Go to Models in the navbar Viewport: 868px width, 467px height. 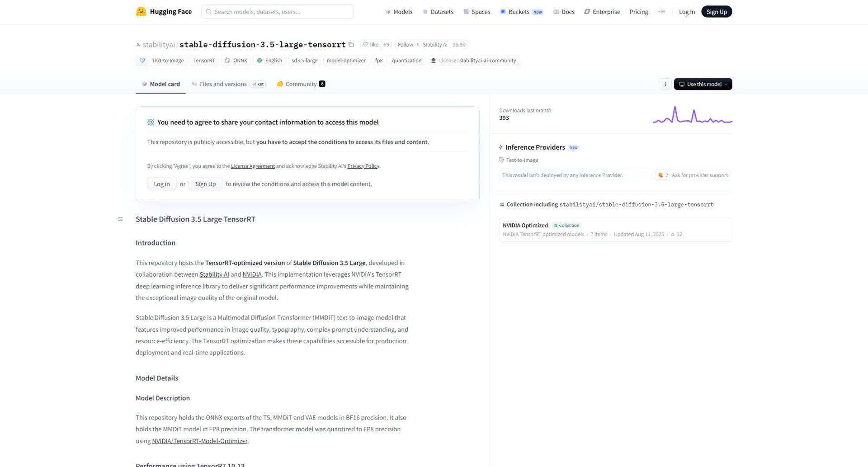pyautogui.click(x=399, y=12)
